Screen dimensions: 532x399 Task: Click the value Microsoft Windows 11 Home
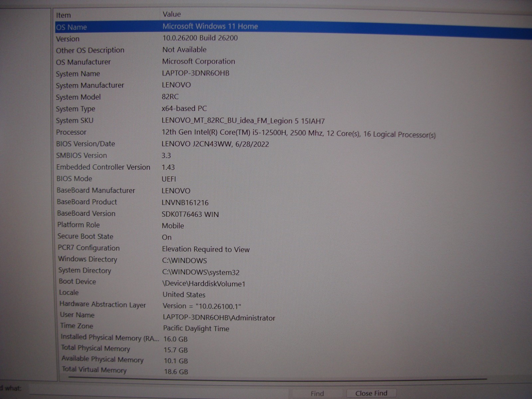210,26
